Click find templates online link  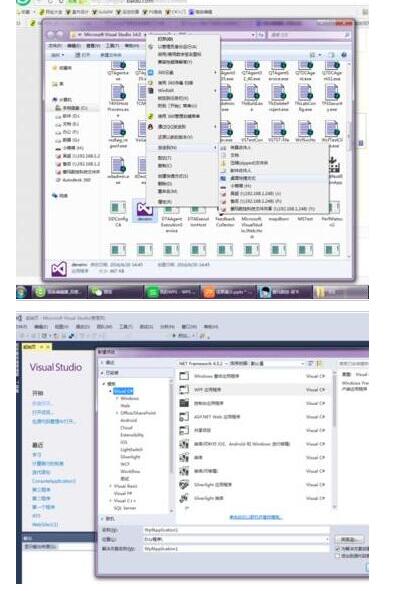pos(256,517)
